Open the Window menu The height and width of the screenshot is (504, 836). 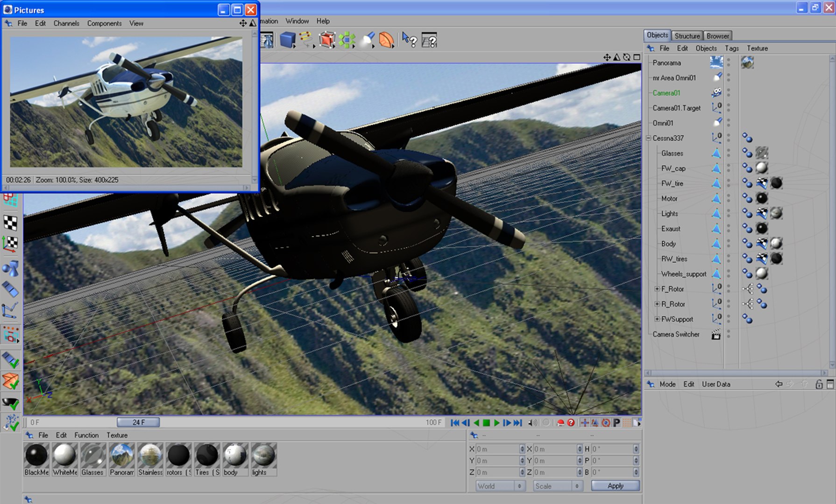click(x=297, y=21)
